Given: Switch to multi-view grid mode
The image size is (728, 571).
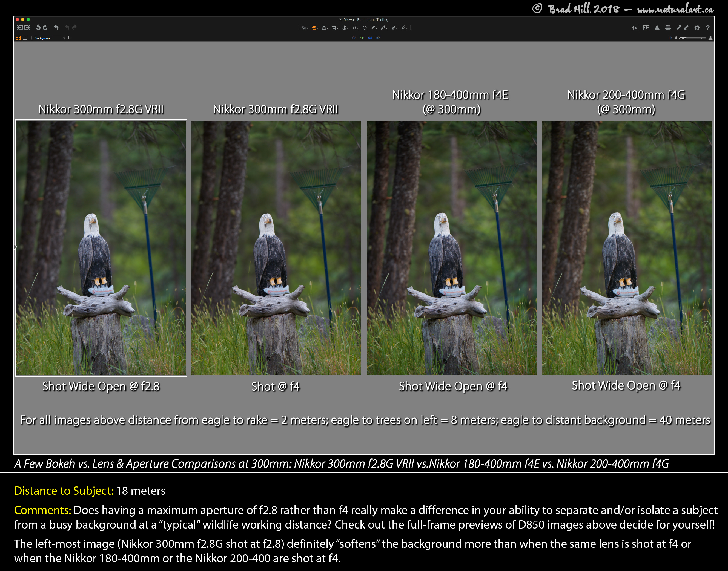Looking at the screenshot, I should (18, 38).
